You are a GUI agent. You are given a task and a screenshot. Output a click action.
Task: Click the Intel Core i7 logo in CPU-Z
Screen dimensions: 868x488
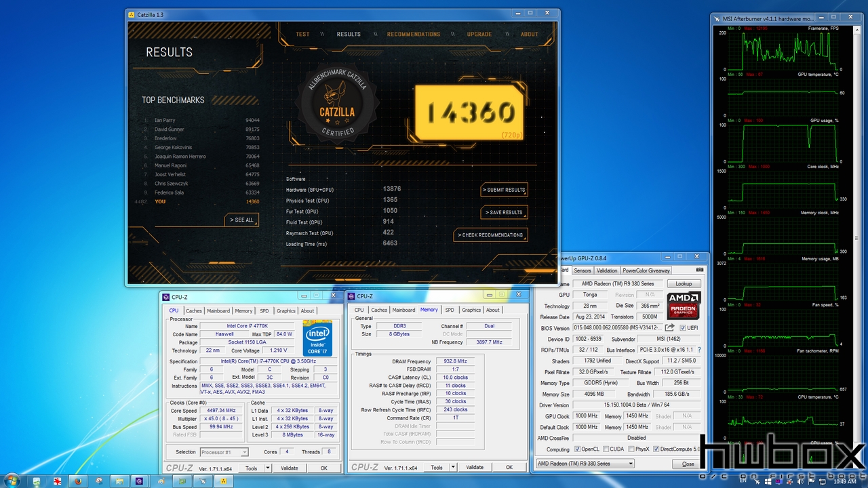point(317,338)
